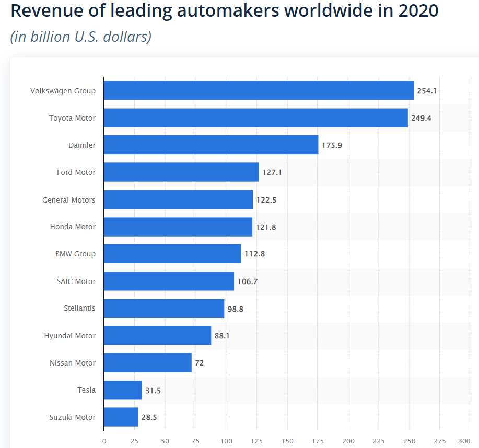Click the 112.8 data value
479x448 pixels.
255,254
